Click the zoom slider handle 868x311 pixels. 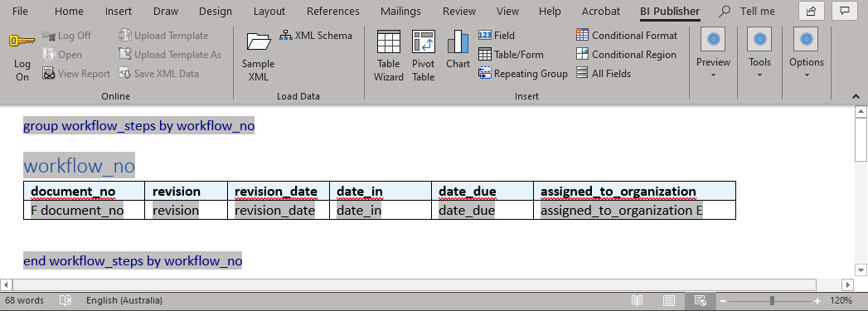click(x=772, y=301)
